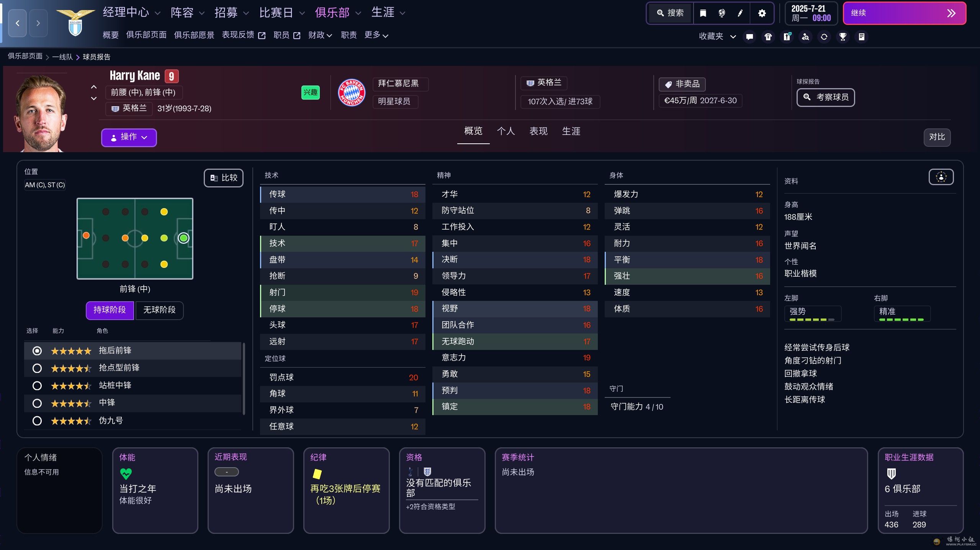Select the 伪九号 role radio button
980x550 pixels.
37,421
